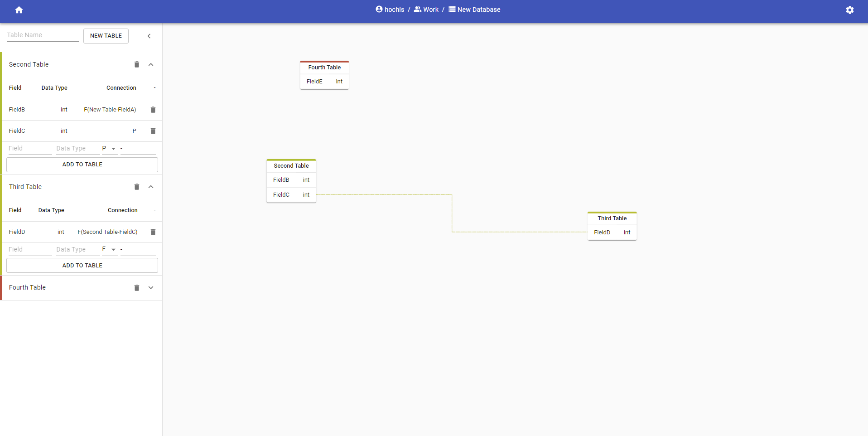
Task: Collapse the Third Table panel
Action: tap(151, 187)
